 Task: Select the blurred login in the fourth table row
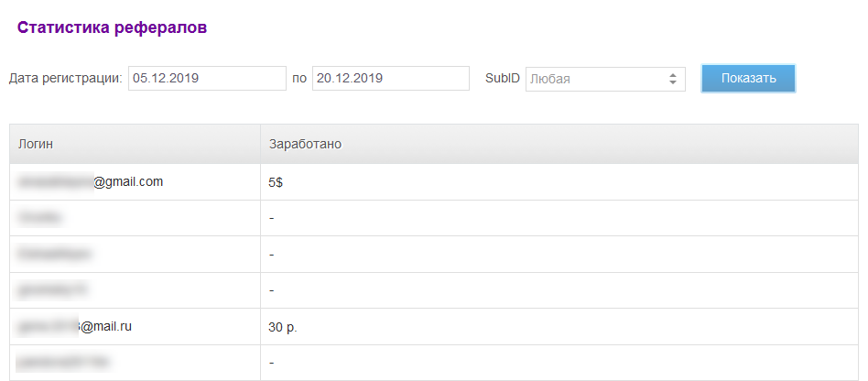[x=52, y=289]
